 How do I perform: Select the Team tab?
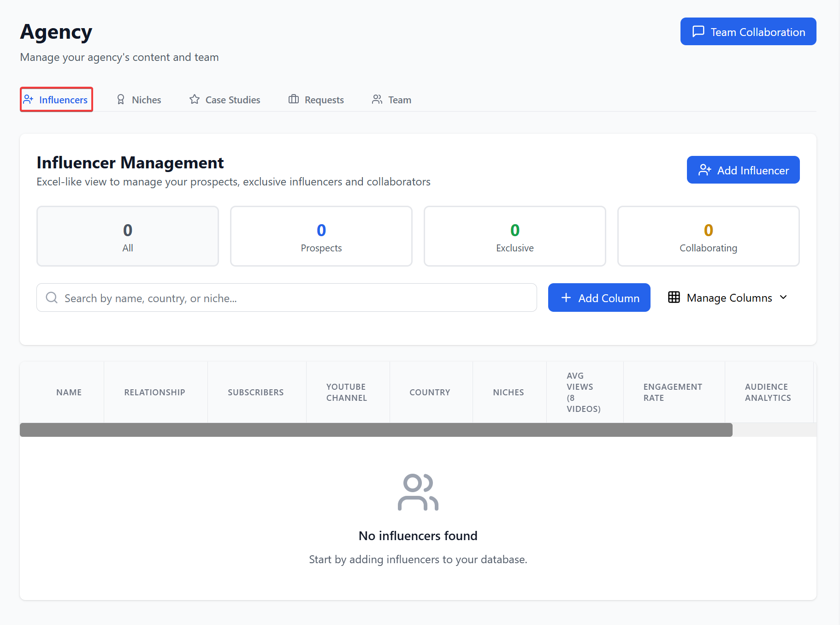point(391,100)
